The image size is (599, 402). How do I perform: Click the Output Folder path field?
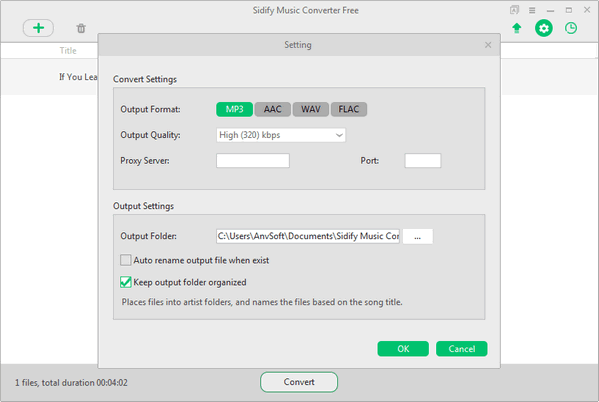tap(308, 236)
